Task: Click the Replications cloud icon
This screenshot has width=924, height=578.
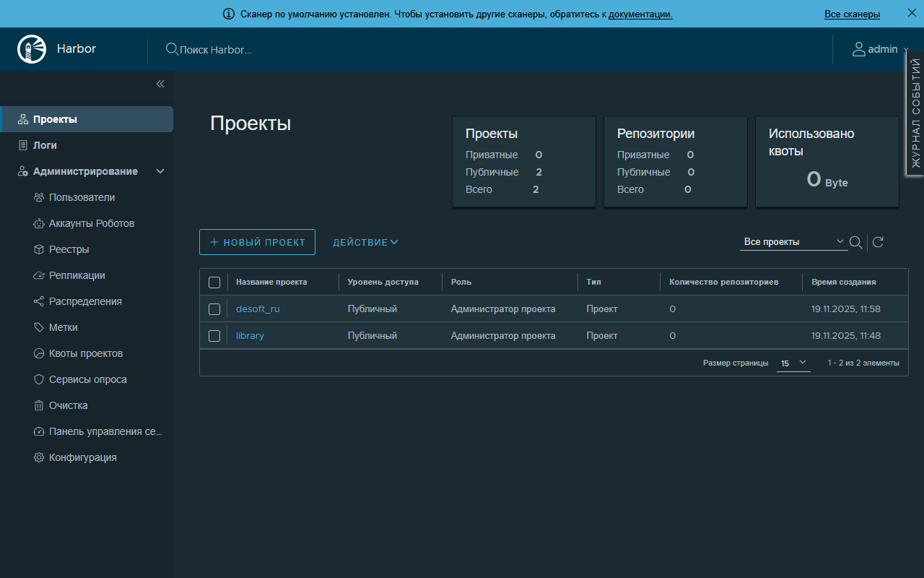Action: click(x=39, y=275)
